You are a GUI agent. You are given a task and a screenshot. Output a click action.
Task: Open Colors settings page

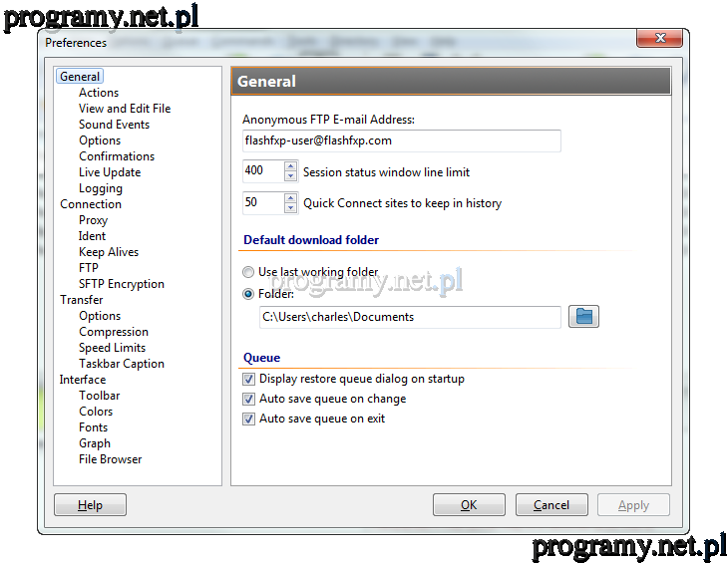[96, 412]
